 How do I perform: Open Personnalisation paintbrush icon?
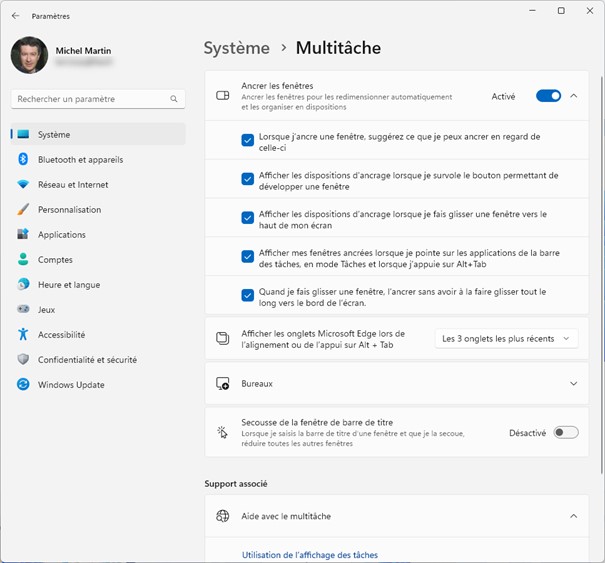point(23,209)
